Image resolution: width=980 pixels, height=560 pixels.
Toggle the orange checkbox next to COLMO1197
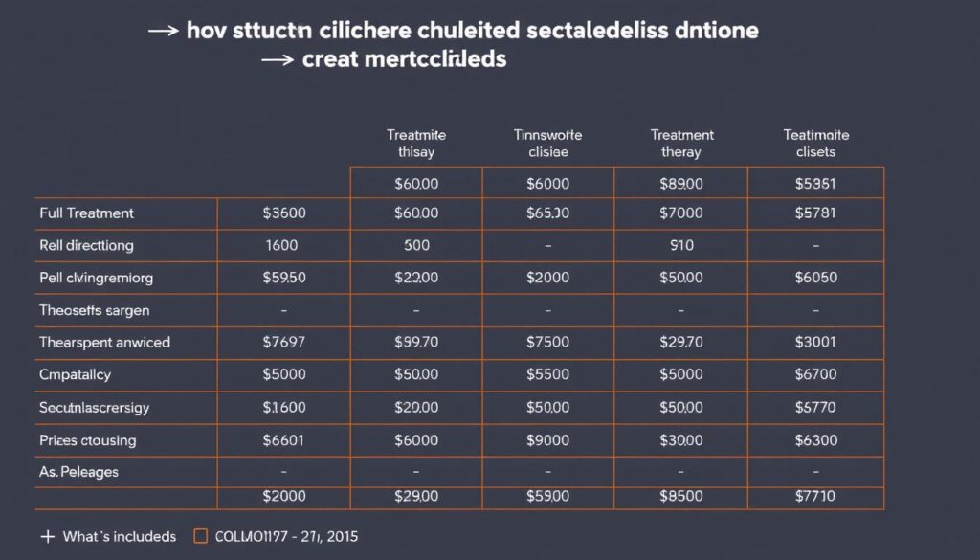(x=201, y=536)
